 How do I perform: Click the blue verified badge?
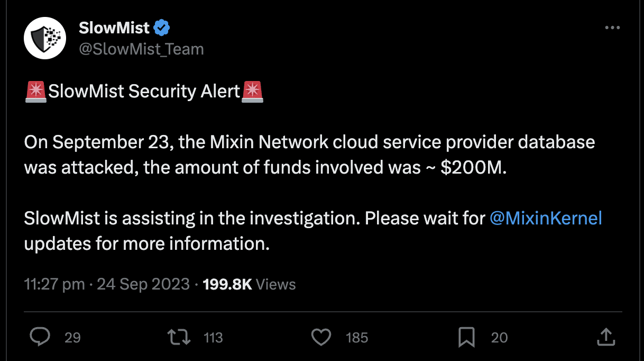click(x=161, y=28)
